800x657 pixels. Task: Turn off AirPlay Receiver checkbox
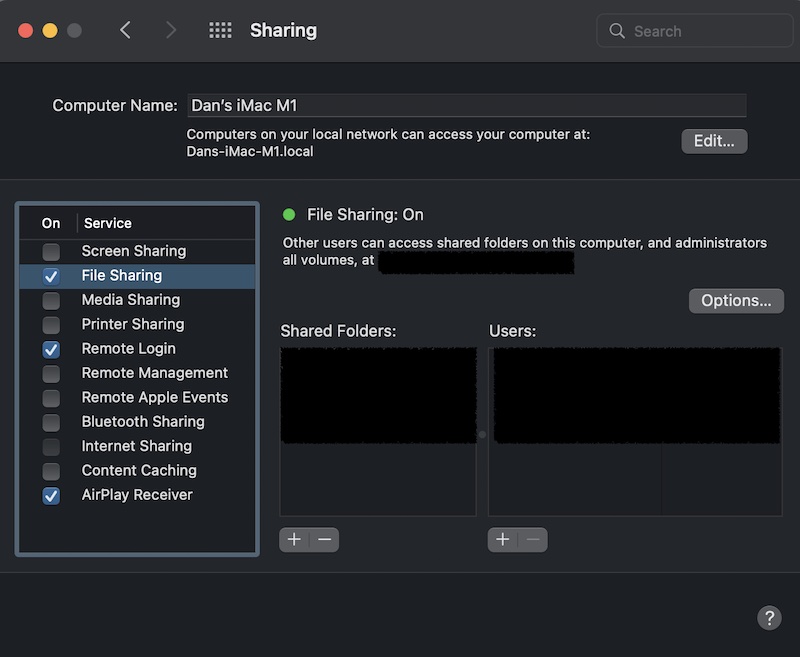51,495
